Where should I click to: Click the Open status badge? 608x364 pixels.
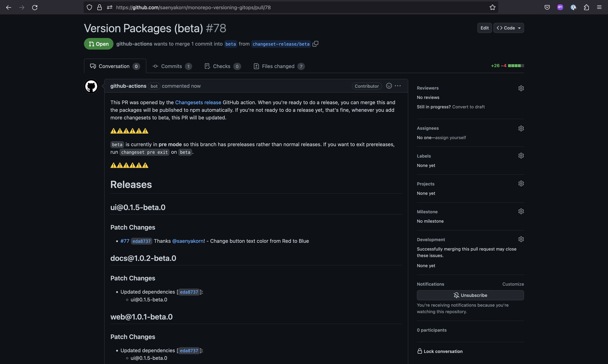99,44
